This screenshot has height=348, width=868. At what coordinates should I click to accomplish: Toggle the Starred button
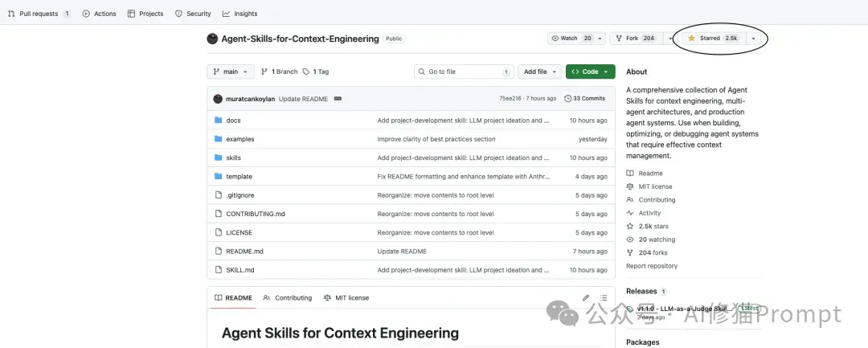click(713, 38)
